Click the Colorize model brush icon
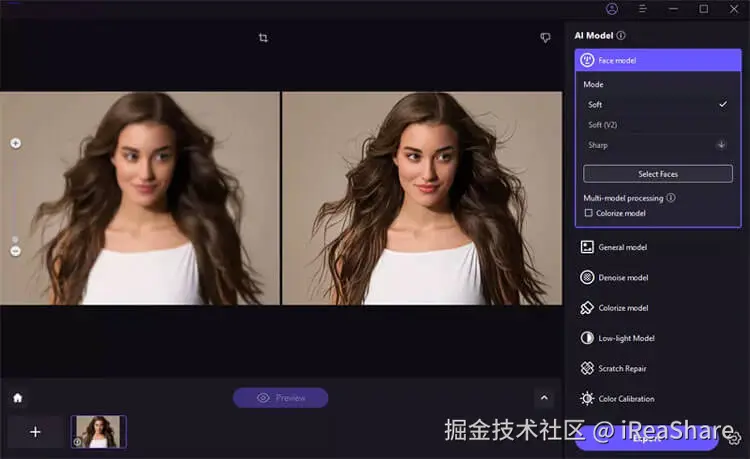Screen dimensions: 750x459 click(x=587, y=308)
